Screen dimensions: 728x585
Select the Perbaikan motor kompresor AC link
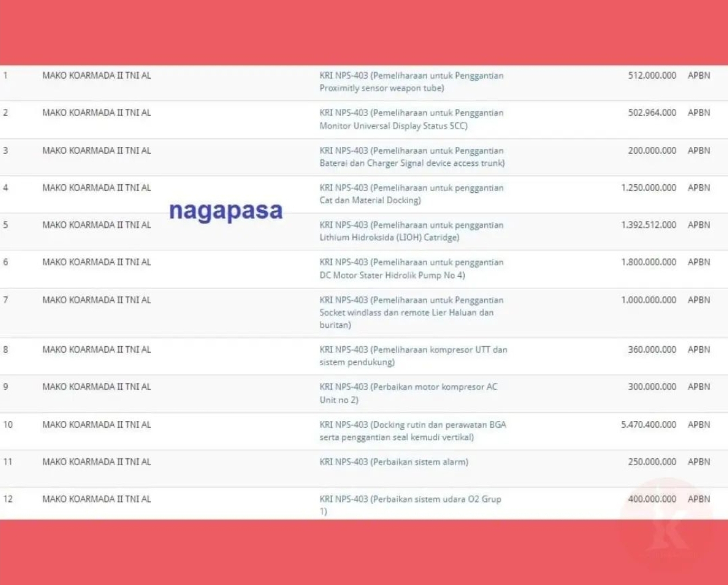(408, 393)
